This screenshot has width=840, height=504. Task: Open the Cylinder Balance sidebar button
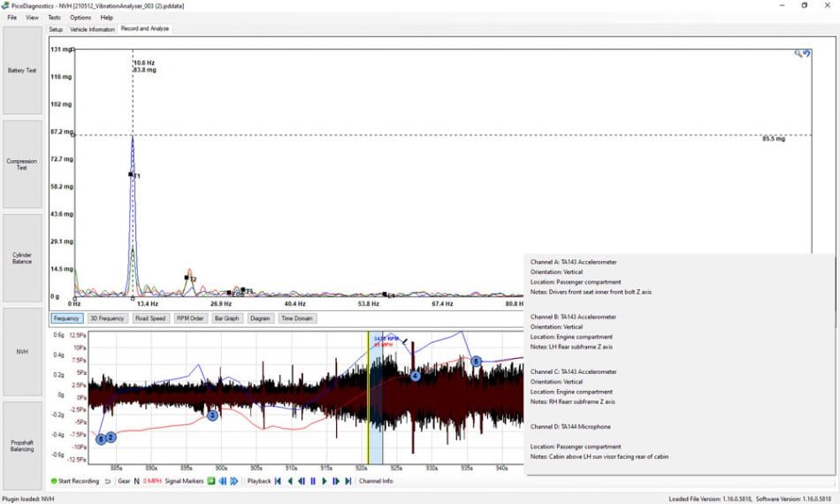(22, 258)
